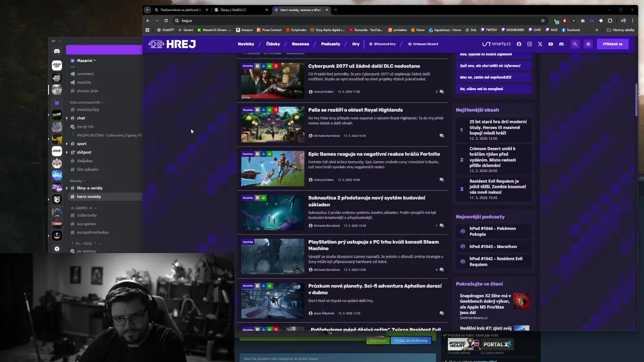Image resolution: width=644 pixels, height=362 pixels.
Task: Switch to Články | GAMES.CZ tab
Action: point(240,10)
